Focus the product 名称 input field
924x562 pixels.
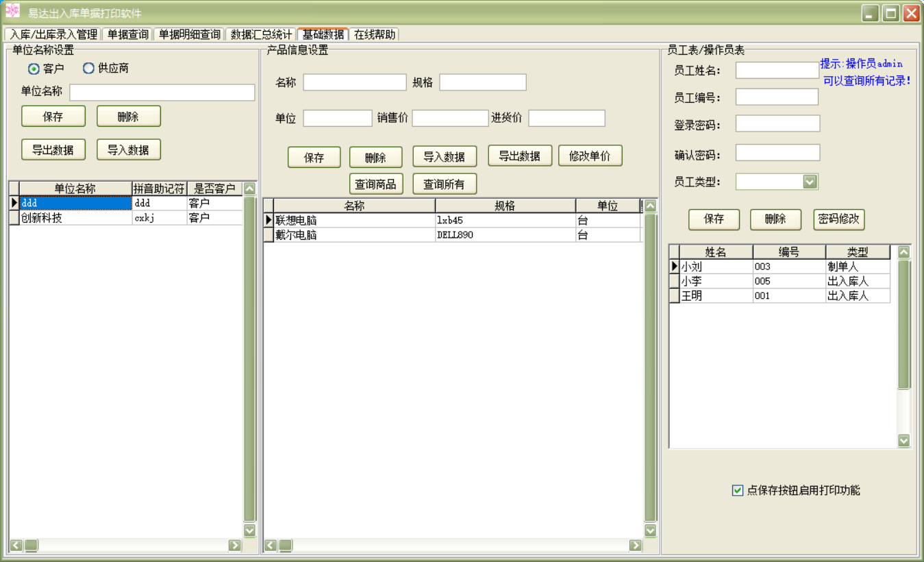(x=355, y=82)
